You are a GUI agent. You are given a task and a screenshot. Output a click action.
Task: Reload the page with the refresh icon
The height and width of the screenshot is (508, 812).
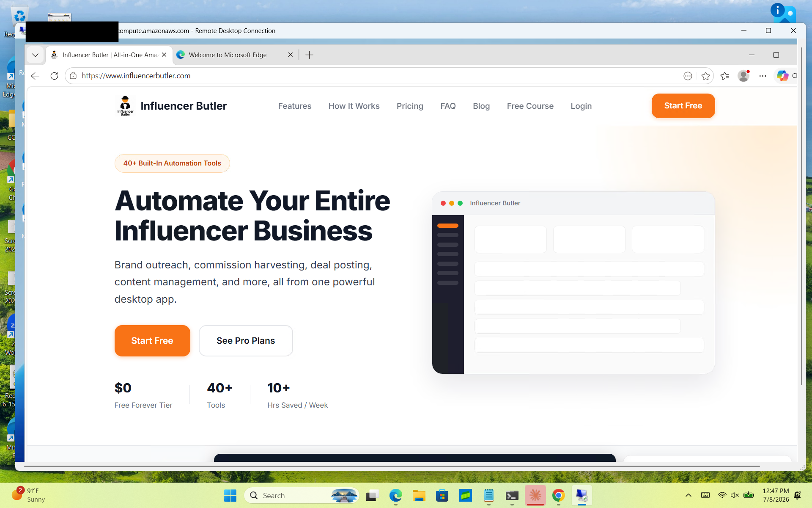pyautogui.click(x=54, y=76)
